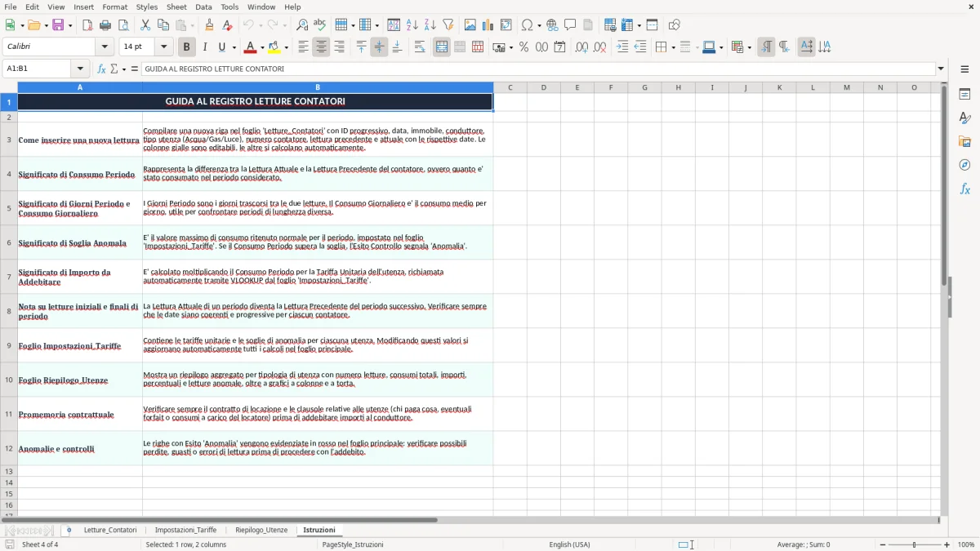Open sidebar Properties panel icon
980x551 pixels.
click(964, 95)
